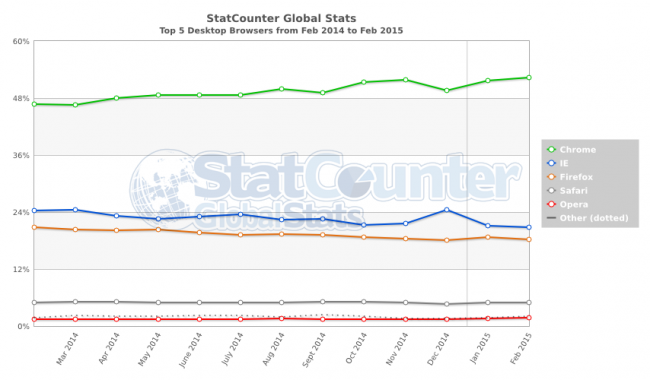Click Firefox's Dec 2014 data point
Viewport: 650px width, 380px height.
446,240
